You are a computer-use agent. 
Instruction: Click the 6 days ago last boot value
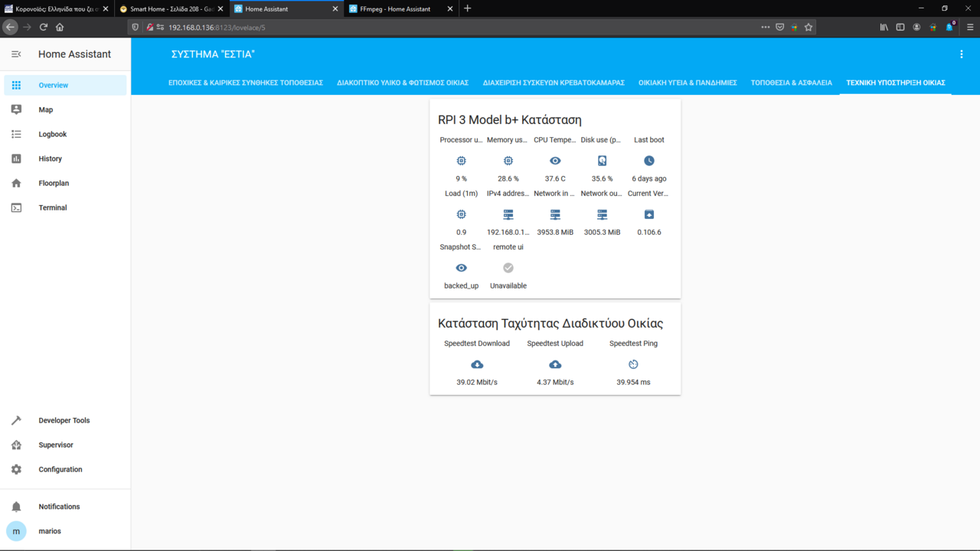(x=649, y=178)
